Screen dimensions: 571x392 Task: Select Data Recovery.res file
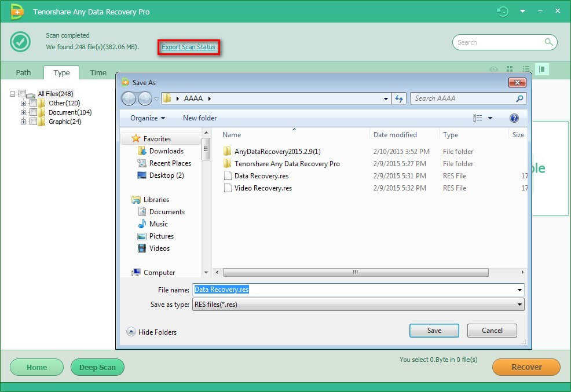pyautogui.click(x=261, y=176)
